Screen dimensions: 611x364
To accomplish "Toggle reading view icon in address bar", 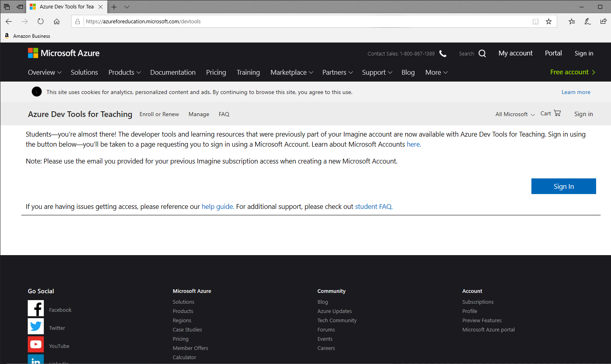I will pos(535,22).
